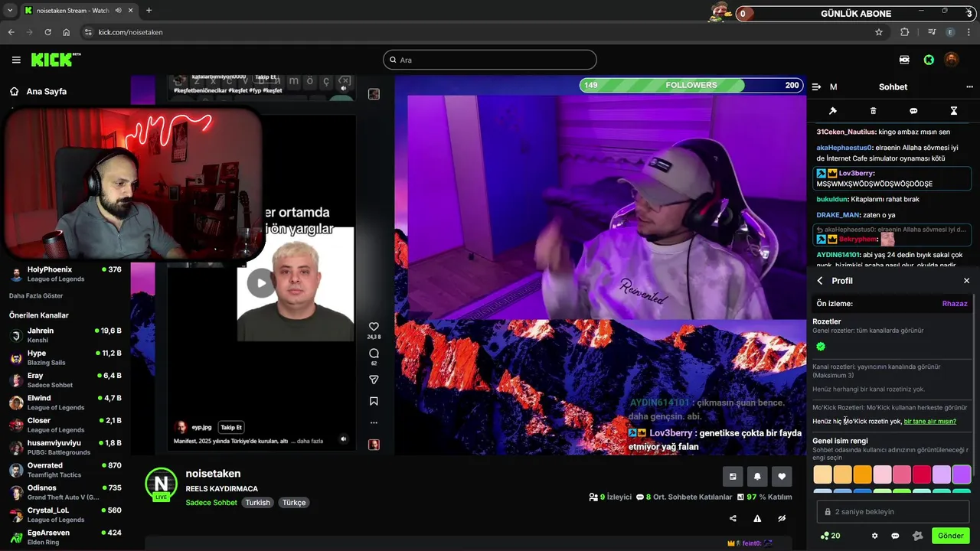This screenshot has height=551, width=980.
Task: Open Elwind League of Legends channel
Action: coord(65,403)
